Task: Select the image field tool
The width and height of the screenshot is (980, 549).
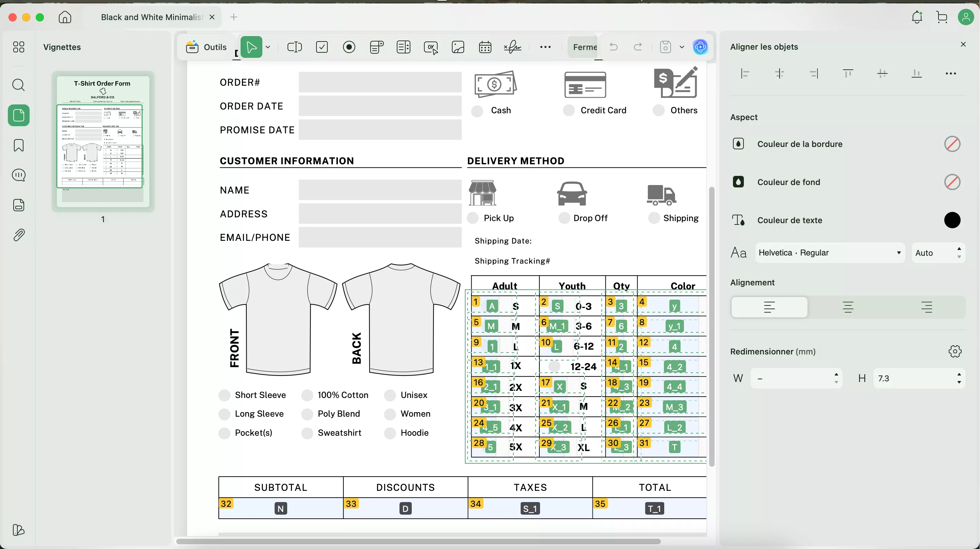Action: click(x=458, y=47)
